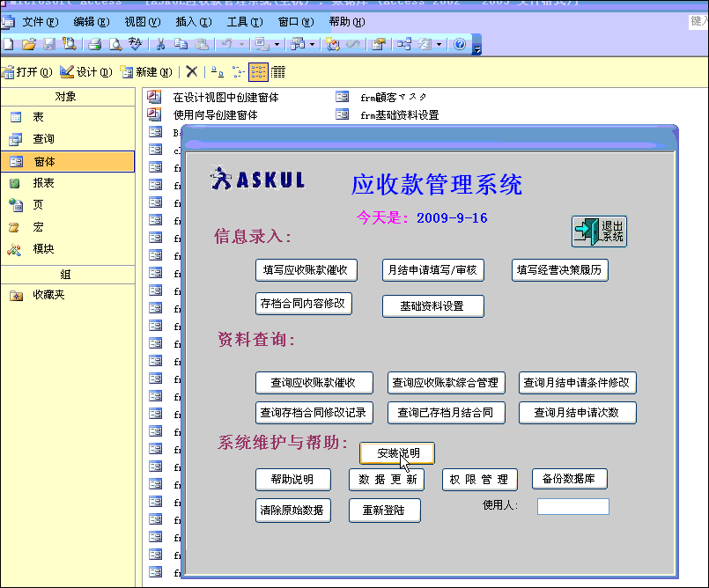
Task: Open Toolbar Options at the toolbar end
Action: (x=476, y=45)
